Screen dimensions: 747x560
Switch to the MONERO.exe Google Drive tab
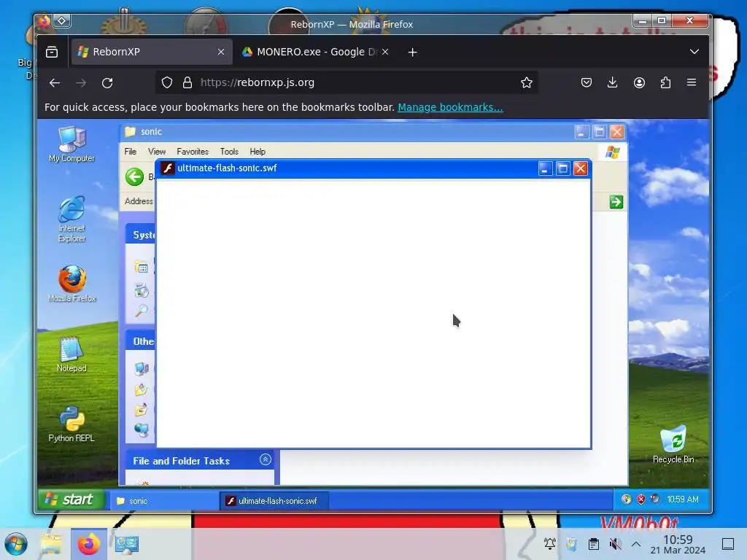point(317,52)
